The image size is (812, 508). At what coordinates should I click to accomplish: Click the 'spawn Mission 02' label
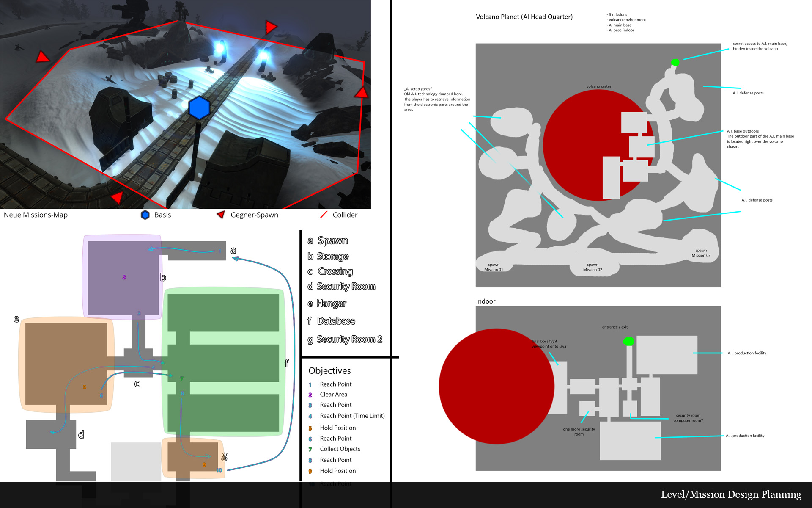(592, 267)
